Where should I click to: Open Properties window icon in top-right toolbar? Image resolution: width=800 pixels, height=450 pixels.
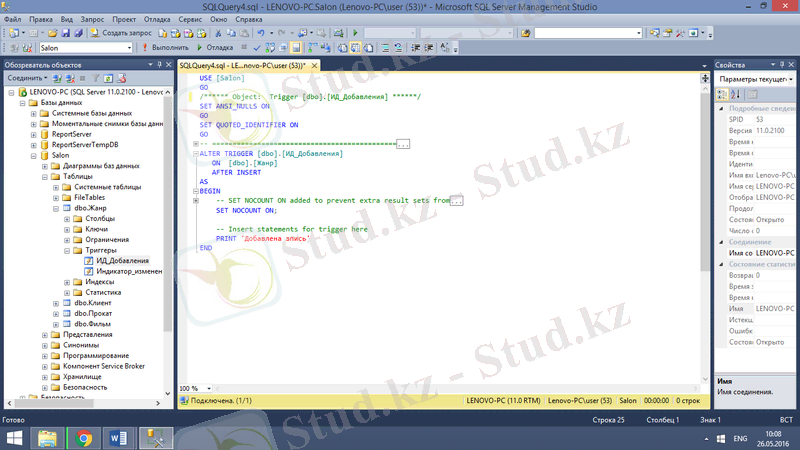pos(667,33)
